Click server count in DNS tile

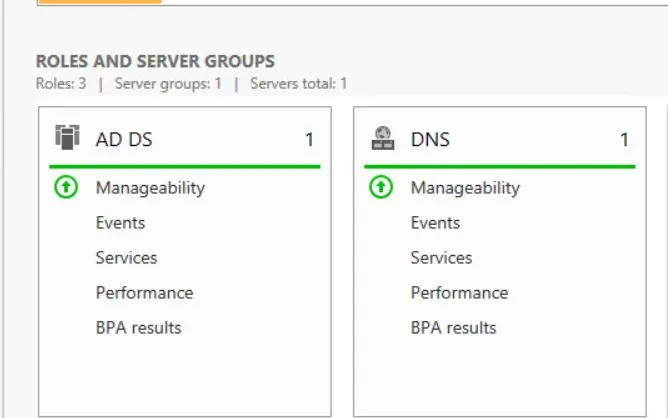(x=624, y=139)
